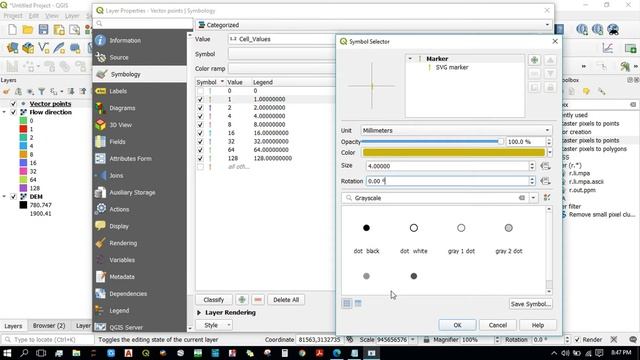Click the Save Symbol button

pyautogui.click(x=531, y=304)
